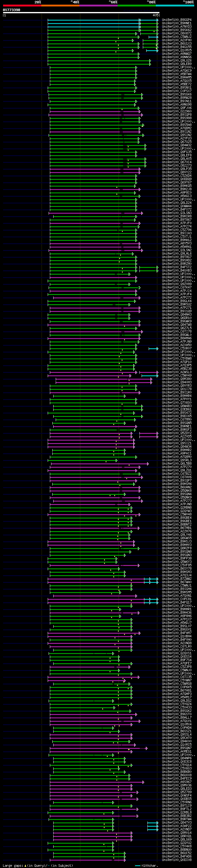Screen dimensions: 197x868
Task: Open hit UniRef100_B9SQN7
Action: click(x=177, y=748)
